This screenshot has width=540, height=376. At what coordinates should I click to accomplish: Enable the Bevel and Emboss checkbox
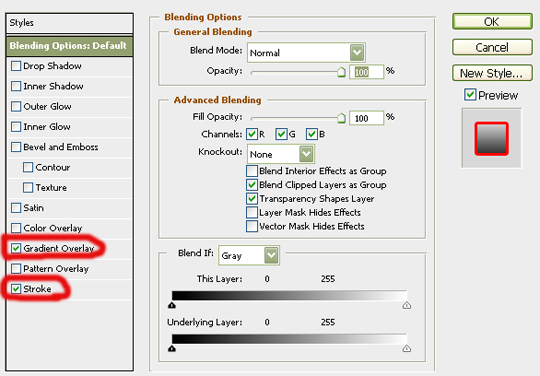[16, 147]
